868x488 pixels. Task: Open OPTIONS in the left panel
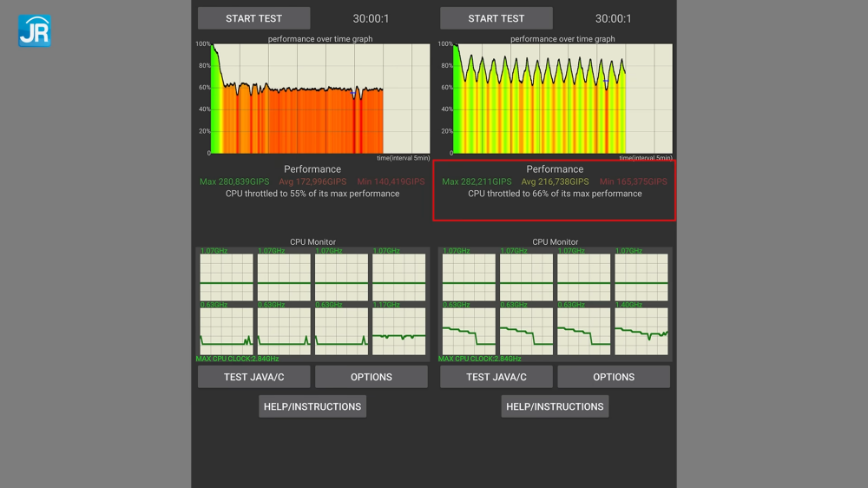pos(371,377)
